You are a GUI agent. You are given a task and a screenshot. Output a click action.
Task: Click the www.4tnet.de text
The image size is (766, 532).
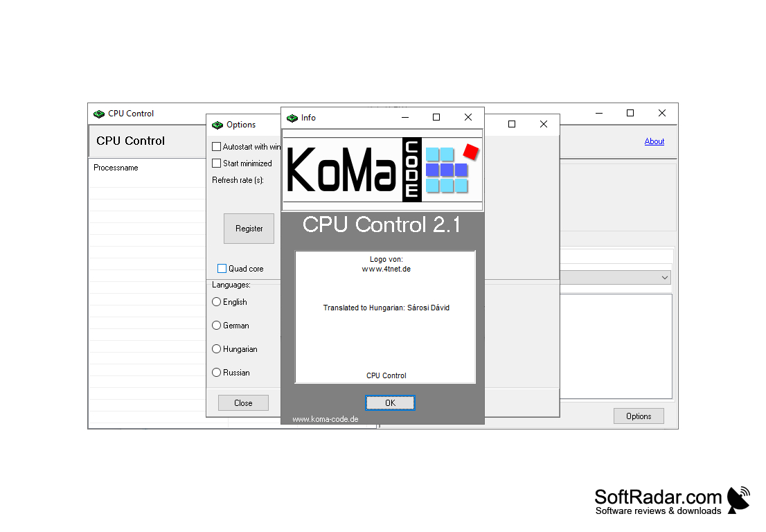[386, 269]
